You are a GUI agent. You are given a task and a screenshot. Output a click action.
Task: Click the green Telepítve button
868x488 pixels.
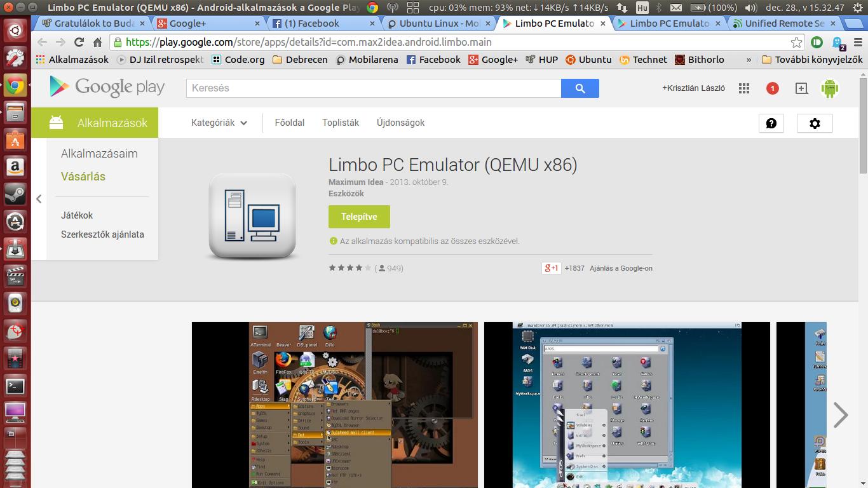coord(359,217)
